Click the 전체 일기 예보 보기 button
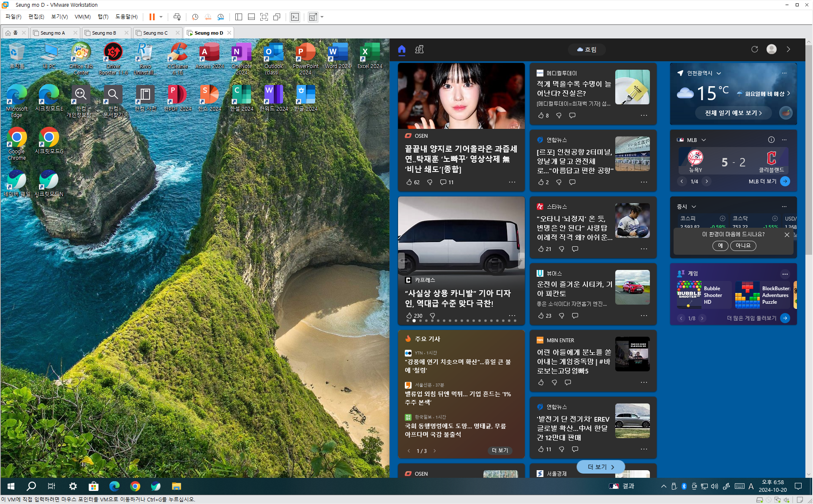The image size is (813, 504). coord(733,113)
